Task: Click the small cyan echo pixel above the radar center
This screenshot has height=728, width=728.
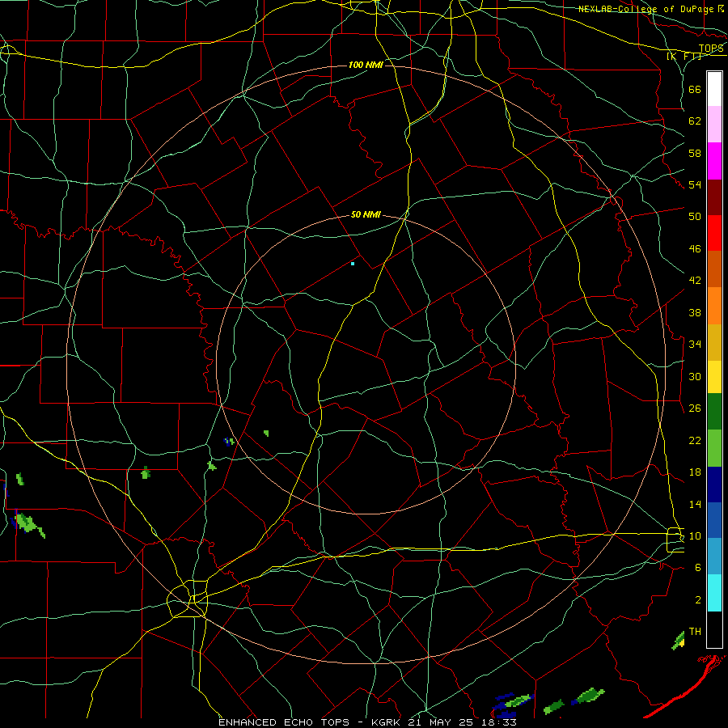Action: [353, 264]
